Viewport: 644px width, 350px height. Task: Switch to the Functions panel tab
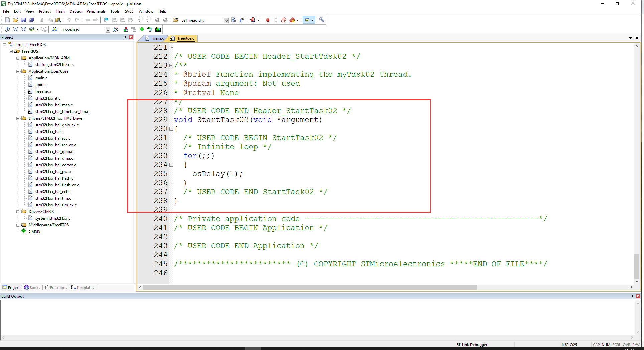tap(56, 288)
